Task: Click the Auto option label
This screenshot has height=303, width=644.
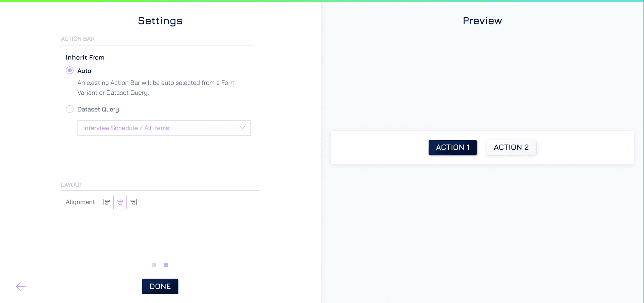Action: click(84, 71)
